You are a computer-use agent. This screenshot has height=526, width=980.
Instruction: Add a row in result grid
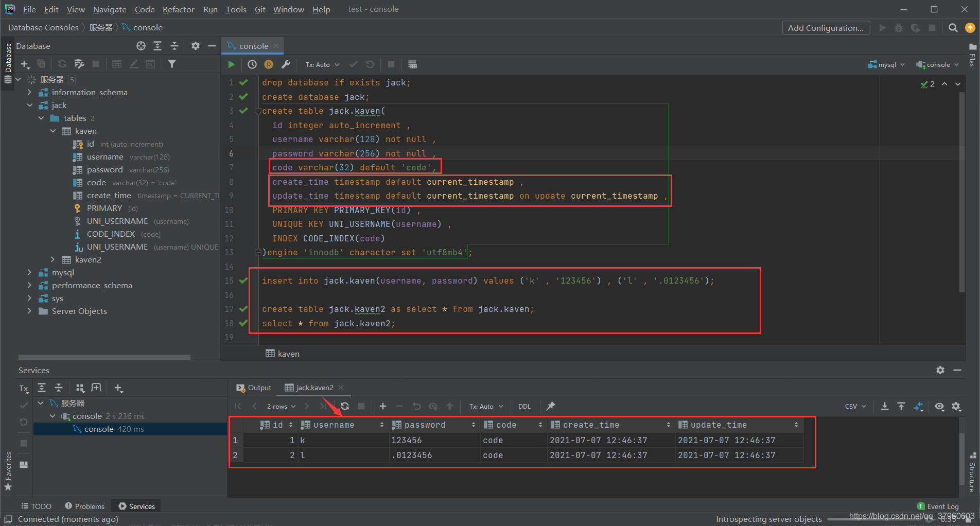(x=383, y=406)
